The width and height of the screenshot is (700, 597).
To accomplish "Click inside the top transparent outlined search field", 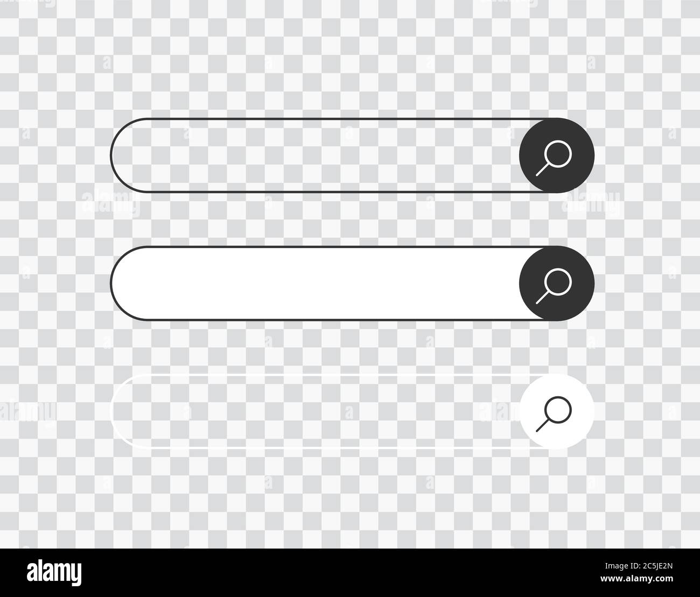I will point(315,155).
